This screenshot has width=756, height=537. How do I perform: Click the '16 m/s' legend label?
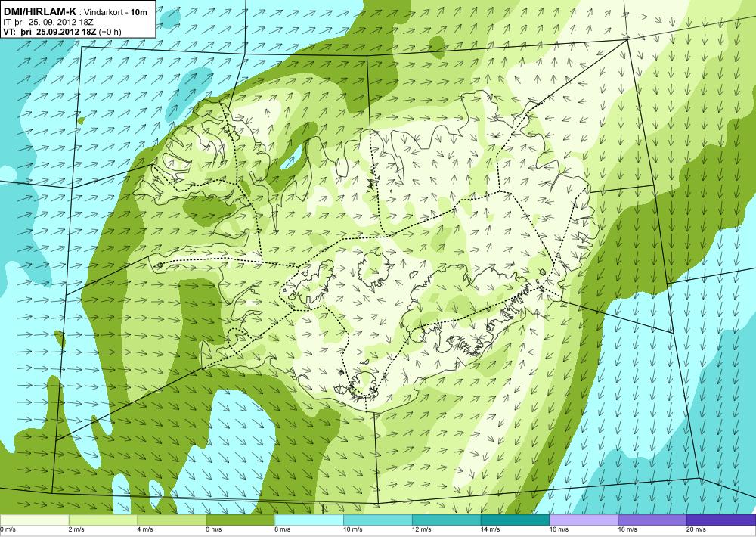tap(559, 529)
